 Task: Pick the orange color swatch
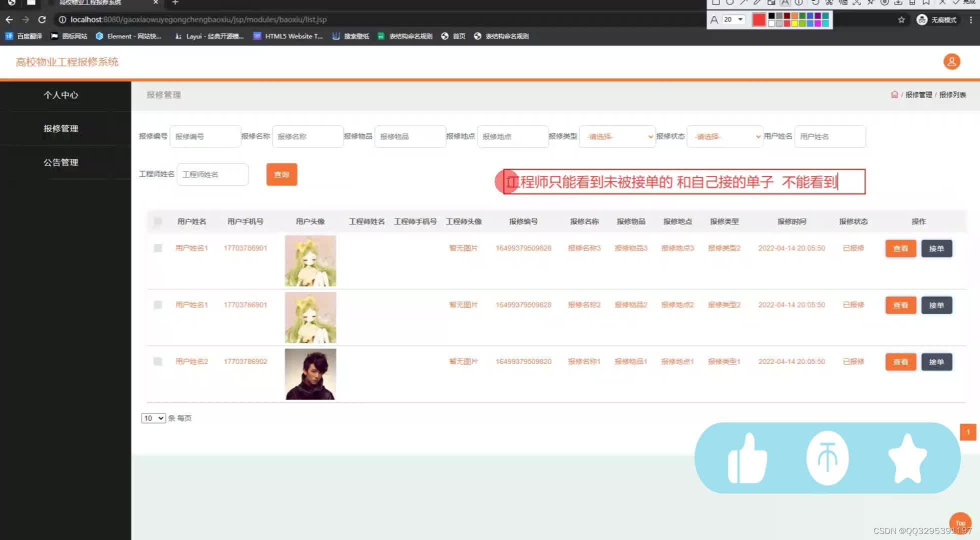pos(794,16)
